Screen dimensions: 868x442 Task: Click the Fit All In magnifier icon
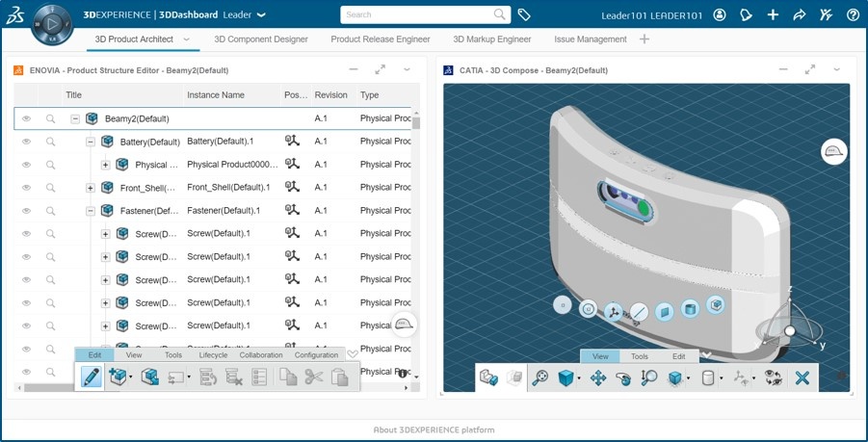tap(539, 377)
